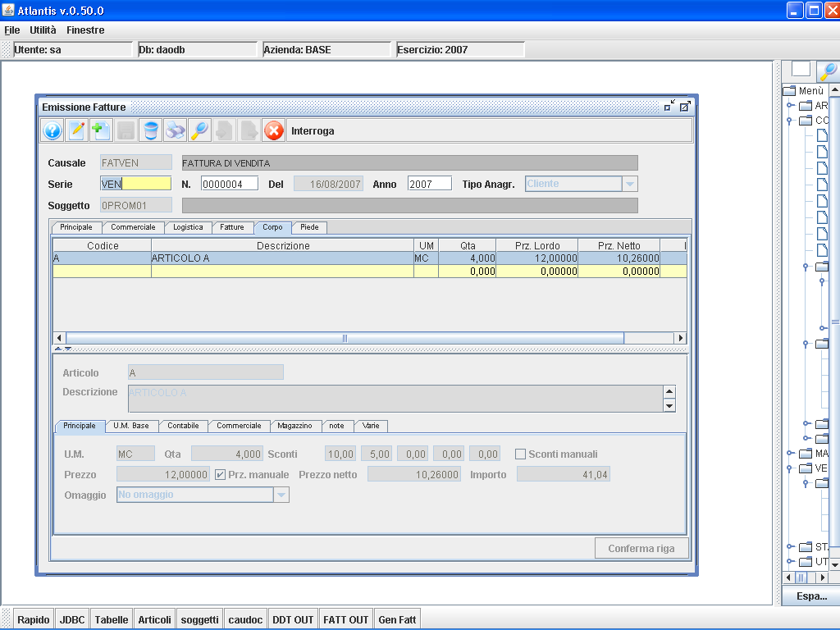This screenshot has width=840, height=630.
Task: Click into the Serie input field
Action: click(135, 184)
